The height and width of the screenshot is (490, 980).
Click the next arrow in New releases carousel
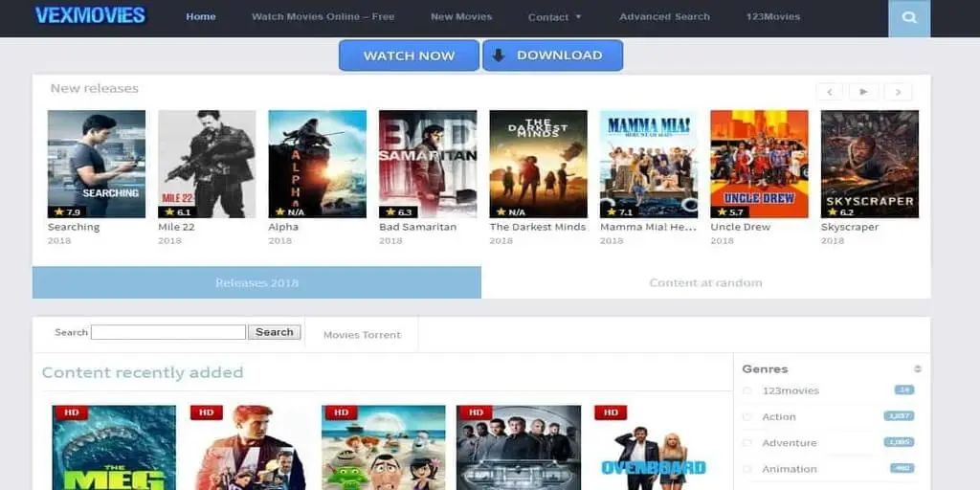pos(898,92)
